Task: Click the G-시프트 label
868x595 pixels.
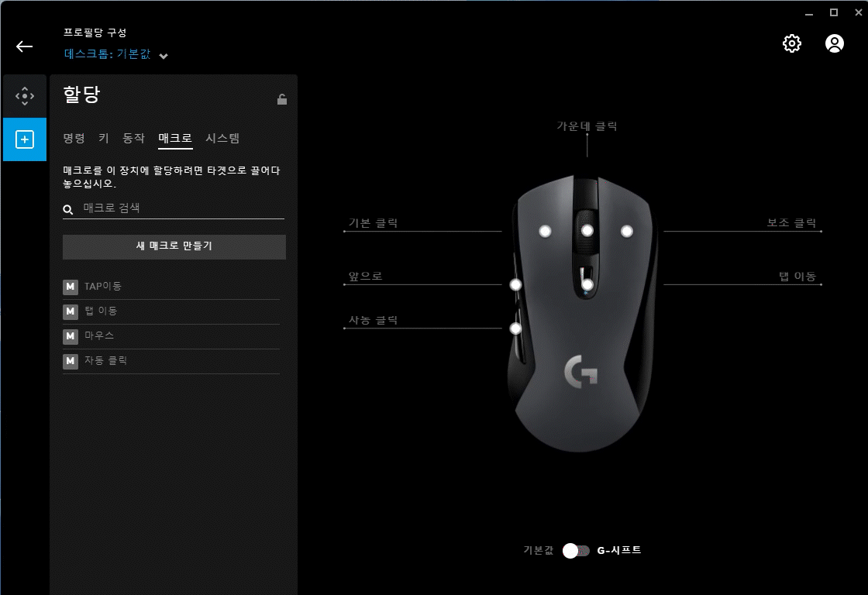Action: click(619, 550)
